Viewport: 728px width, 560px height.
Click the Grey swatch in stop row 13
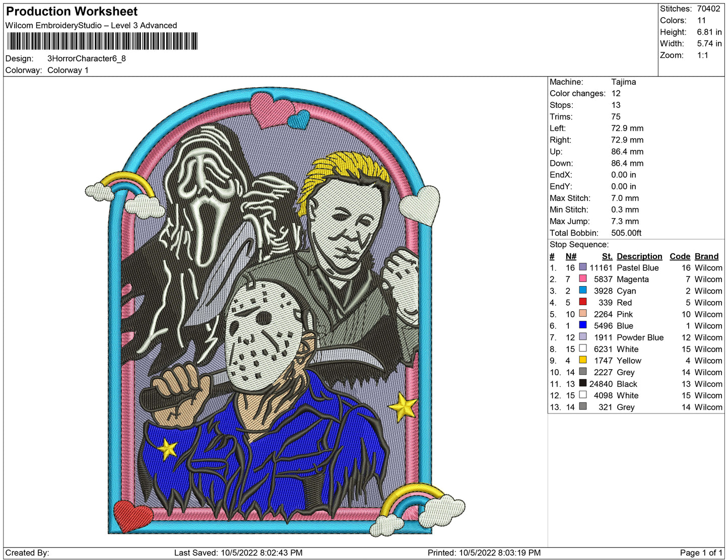(583, 406)
